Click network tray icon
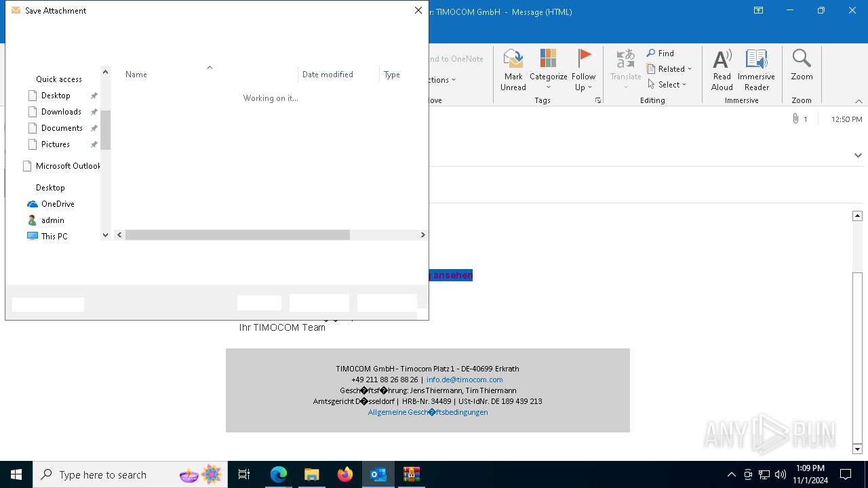868x488 pixels. coord(764,474)
